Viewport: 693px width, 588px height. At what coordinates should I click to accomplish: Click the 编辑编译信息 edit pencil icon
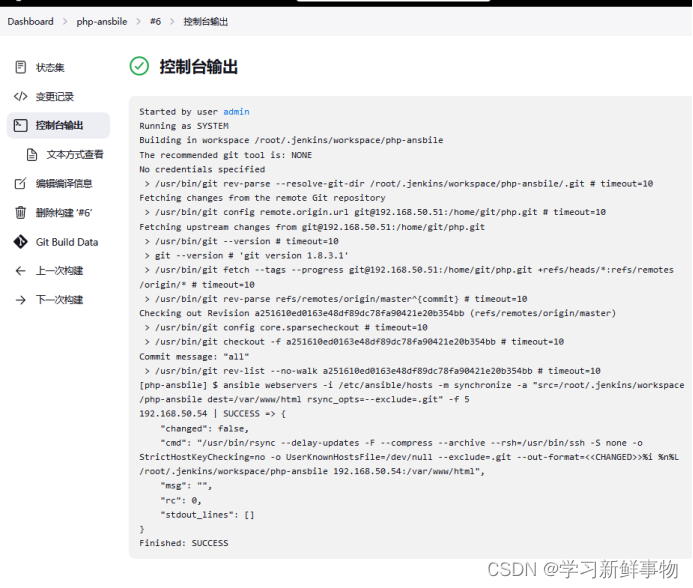[x=20, y=183]
